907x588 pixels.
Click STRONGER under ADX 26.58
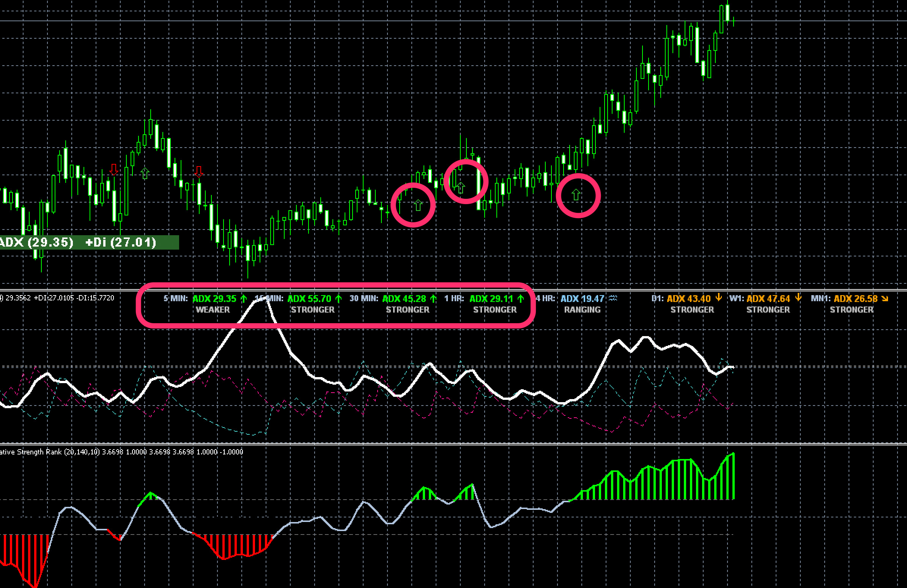[x=852, y=310]
